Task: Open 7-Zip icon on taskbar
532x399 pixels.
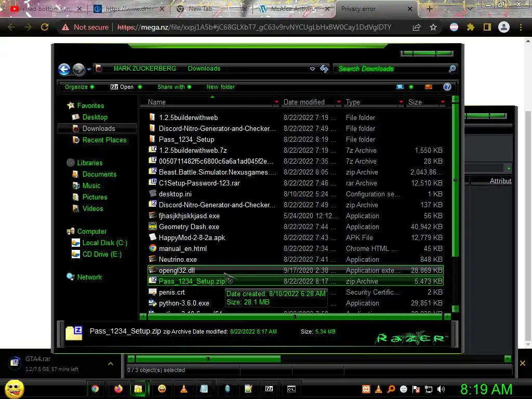Action: click(269, 389)
